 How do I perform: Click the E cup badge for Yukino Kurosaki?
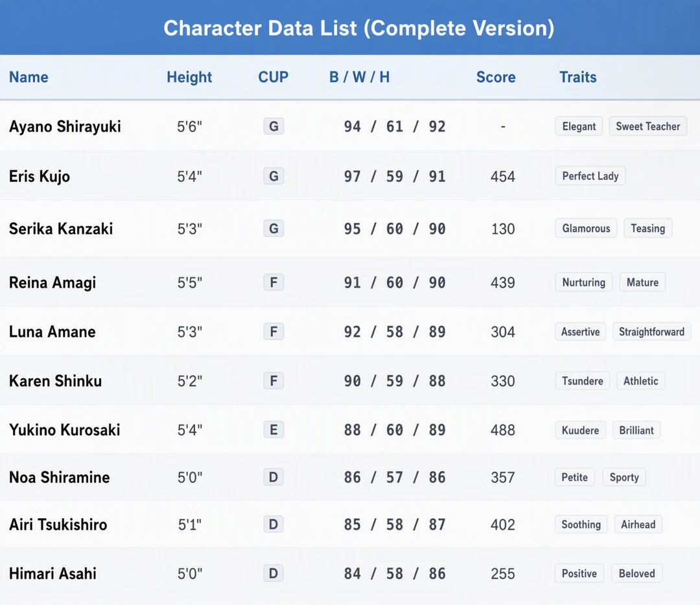[274, 429]
